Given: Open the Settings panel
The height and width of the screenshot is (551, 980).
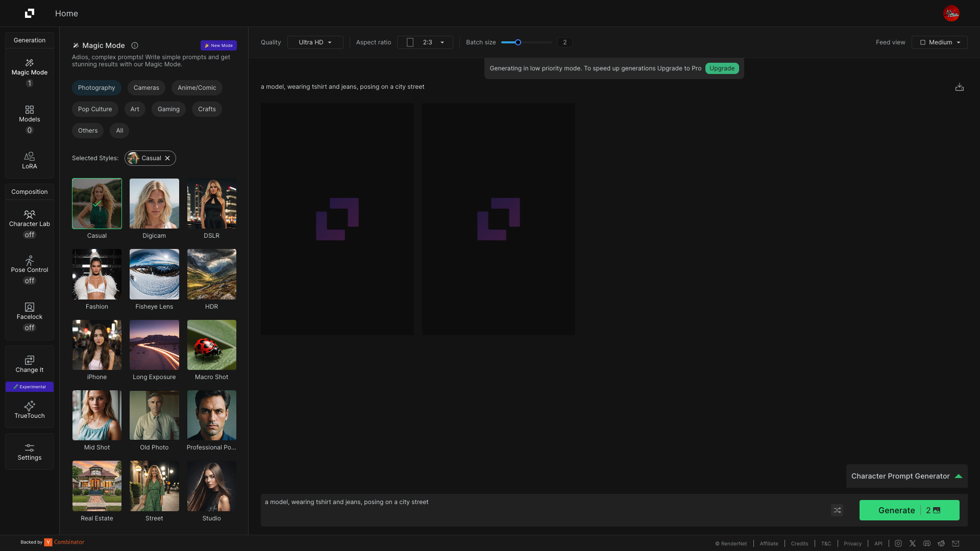Looking at the screenshot, I should pos(30,452).
